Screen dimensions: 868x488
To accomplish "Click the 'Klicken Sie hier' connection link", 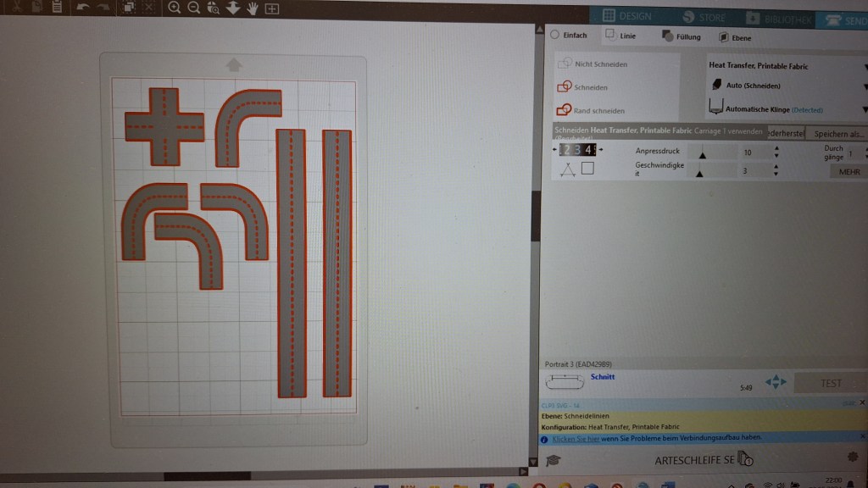I will [576, 438].
